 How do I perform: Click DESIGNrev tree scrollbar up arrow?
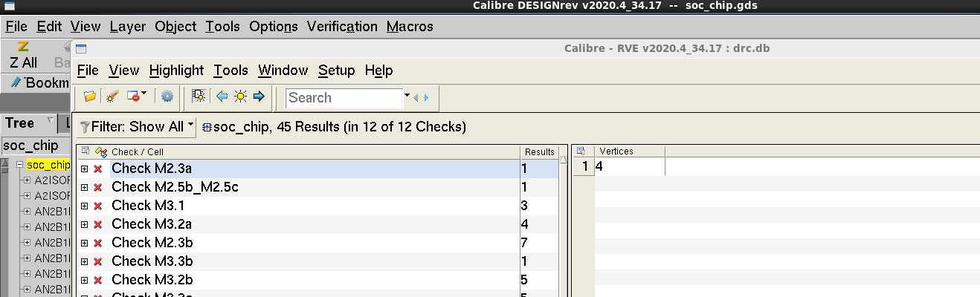coord(4,163)
